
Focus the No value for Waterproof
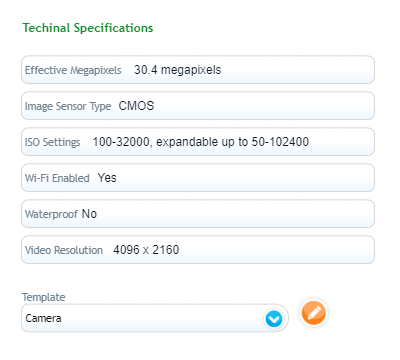pos(89,214)
